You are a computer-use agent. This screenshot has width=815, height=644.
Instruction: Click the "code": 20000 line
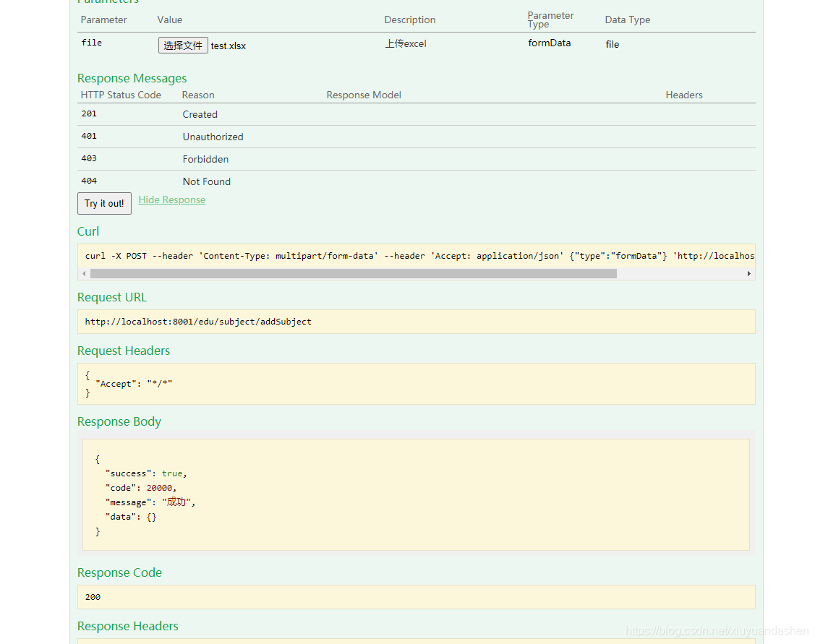tap(141, 488)
